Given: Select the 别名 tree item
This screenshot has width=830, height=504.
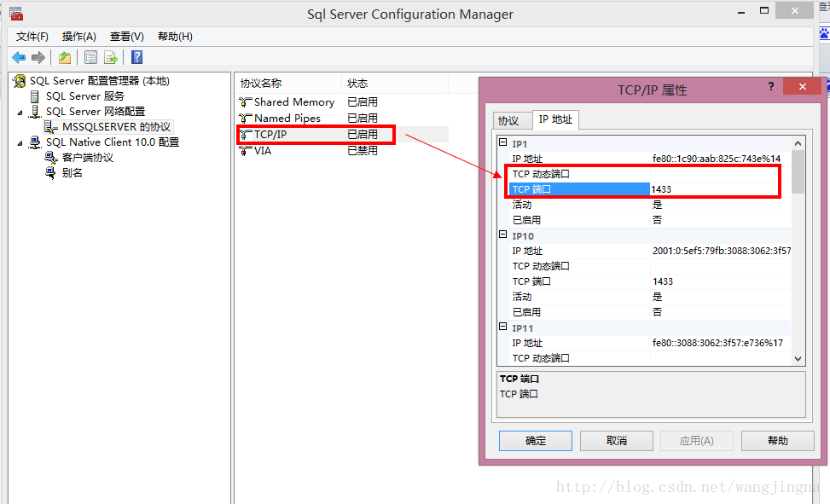Looking at the screenshot, I should point(72,173).
